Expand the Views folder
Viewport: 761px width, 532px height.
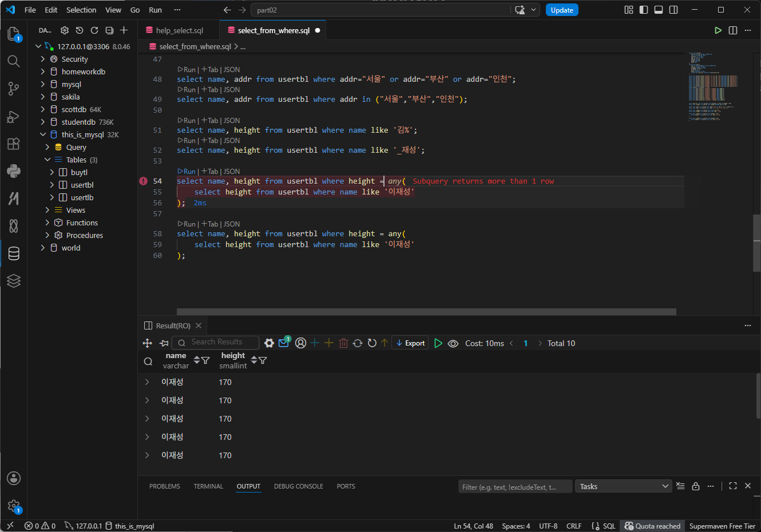coord(47,210)
